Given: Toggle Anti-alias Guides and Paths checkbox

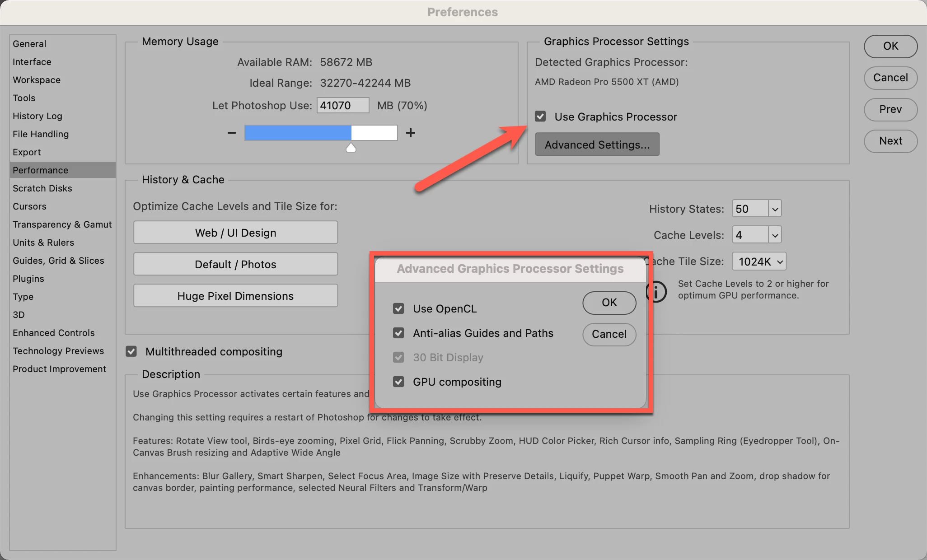Looking at the screenshot, I should tap(398, 333).
